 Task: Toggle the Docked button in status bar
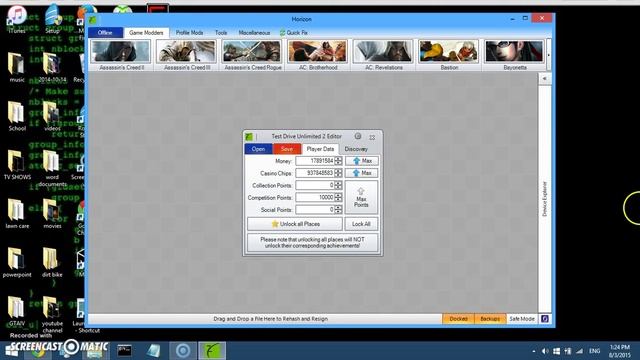point(458,319)
